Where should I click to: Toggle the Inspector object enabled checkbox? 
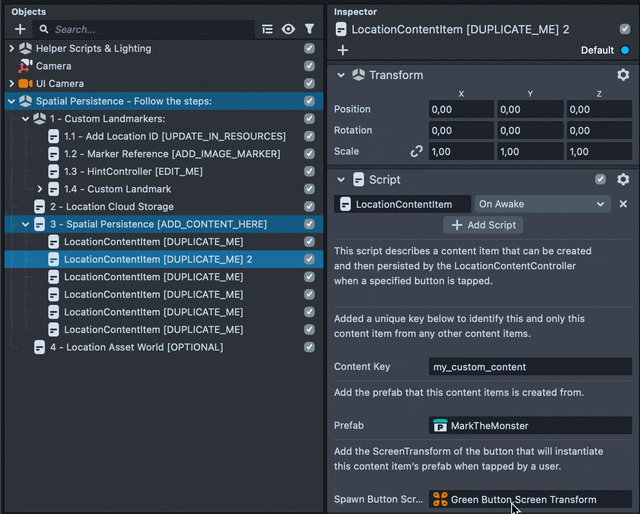(625, 29)
